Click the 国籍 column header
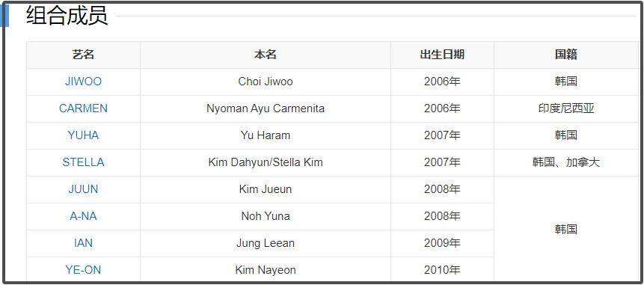The image size is (644, 285). [566, 55]
